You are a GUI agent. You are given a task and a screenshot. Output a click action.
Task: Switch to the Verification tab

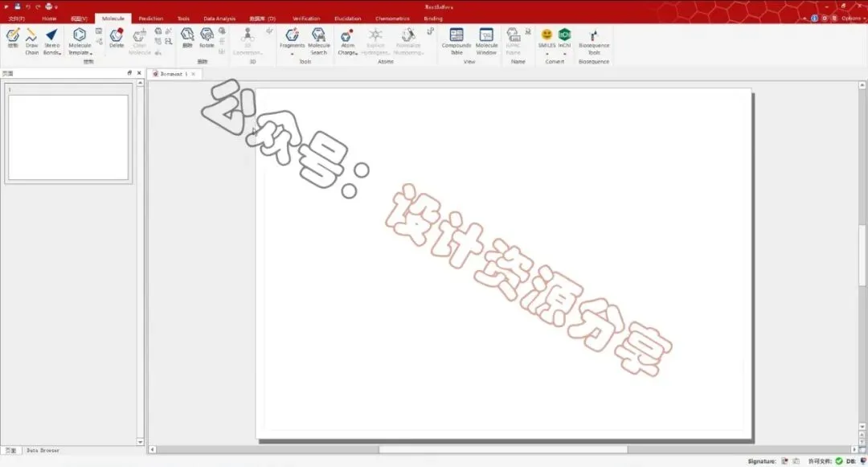click(306, 18)
